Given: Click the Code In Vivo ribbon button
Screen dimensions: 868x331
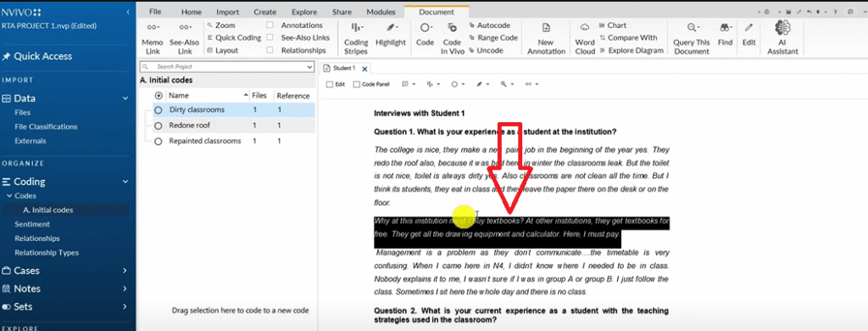Looking at the screenshot, I should (x=452, y=37).
